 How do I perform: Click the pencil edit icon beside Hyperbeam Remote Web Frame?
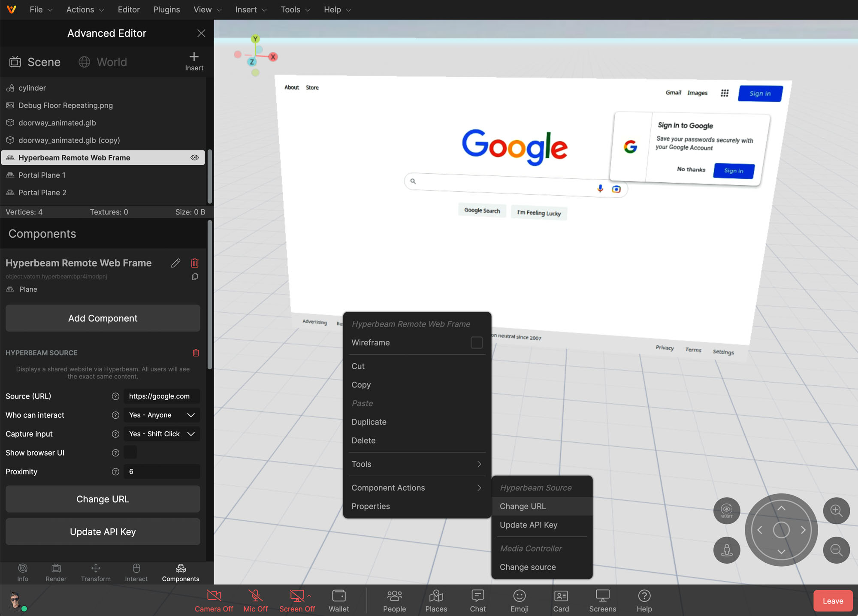(176, 263)
